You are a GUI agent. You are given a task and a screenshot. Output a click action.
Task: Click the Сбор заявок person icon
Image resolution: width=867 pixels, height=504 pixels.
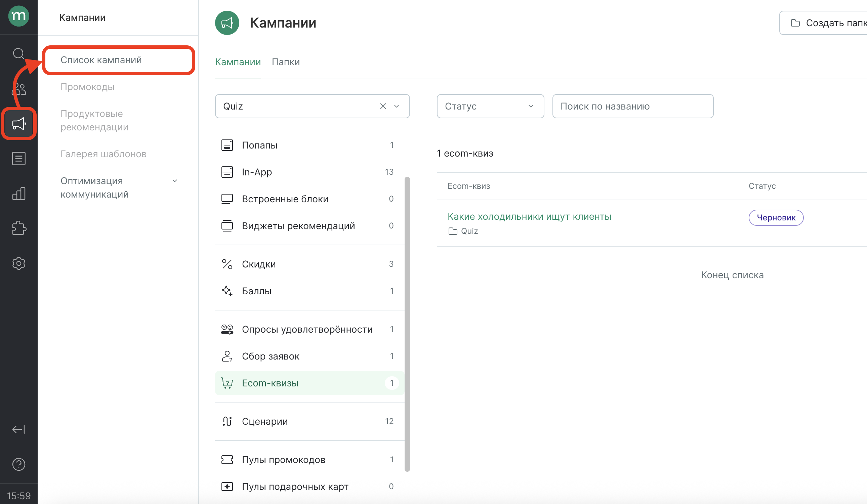[227, 356]
